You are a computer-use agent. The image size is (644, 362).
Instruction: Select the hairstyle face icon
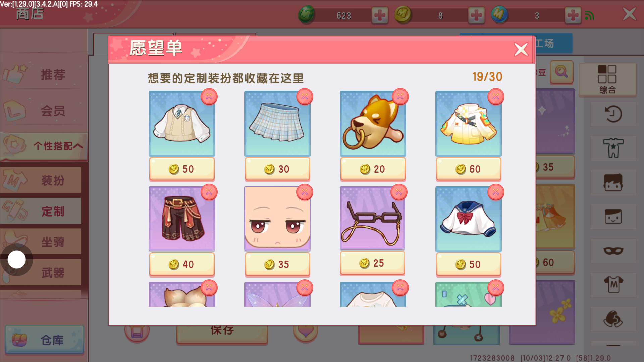pos(613,182)
